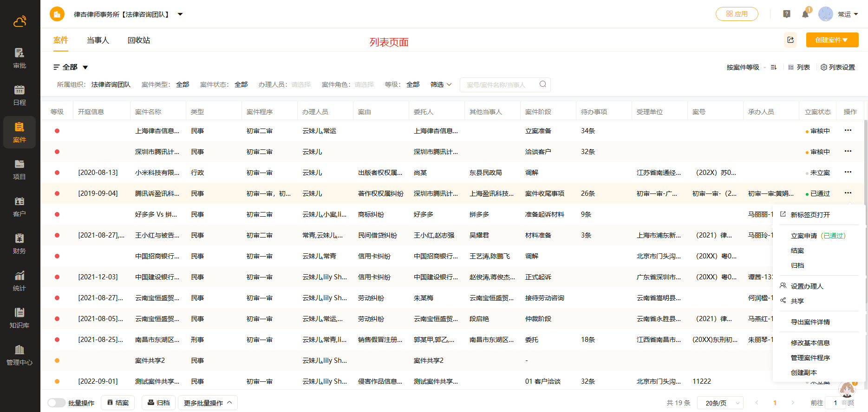
Task: Focus the 案号/案件名称/当事人 search field
Action: 505,84
